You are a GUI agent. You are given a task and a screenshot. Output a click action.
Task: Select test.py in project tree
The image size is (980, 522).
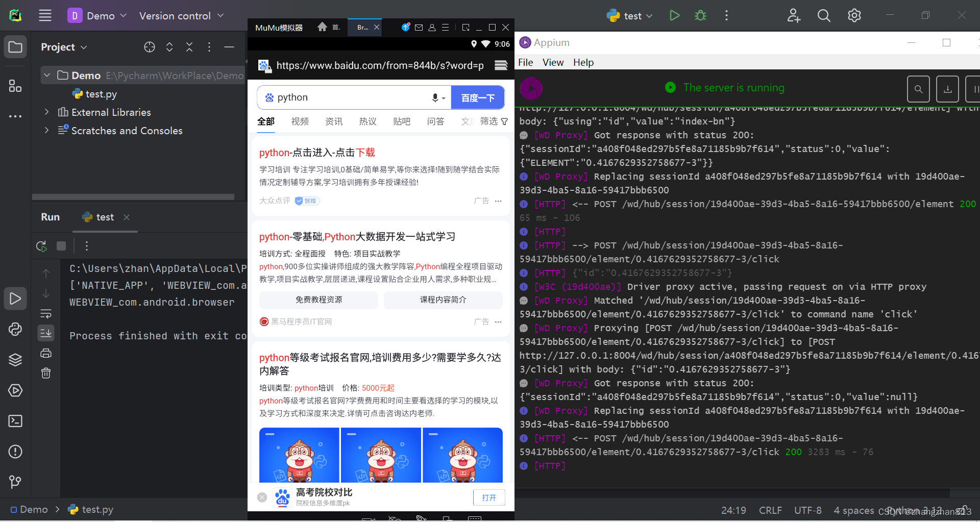(95, 94)
